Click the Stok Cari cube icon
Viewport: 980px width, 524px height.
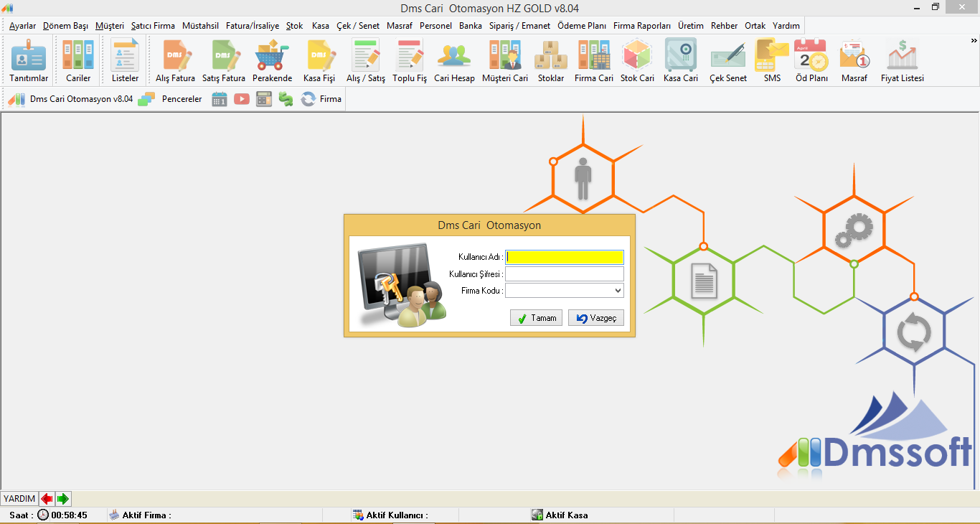637,61
